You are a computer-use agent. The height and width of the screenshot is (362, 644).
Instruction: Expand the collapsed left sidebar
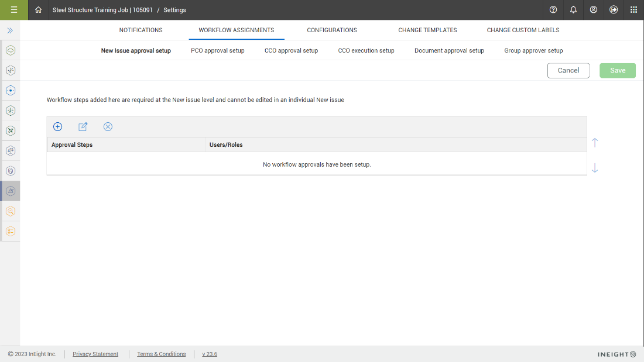pyautogui.click(x=10, y=30)
